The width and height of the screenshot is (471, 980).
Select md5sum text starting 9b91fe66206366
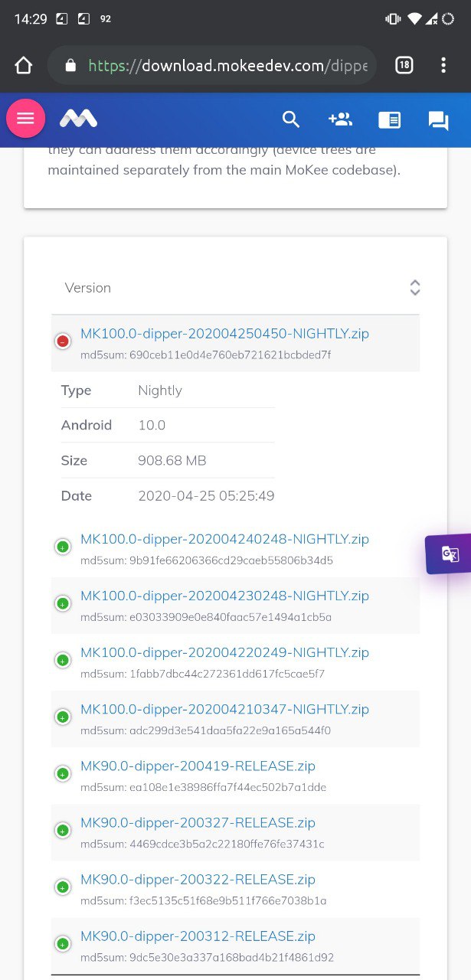[x=207, y=560]
